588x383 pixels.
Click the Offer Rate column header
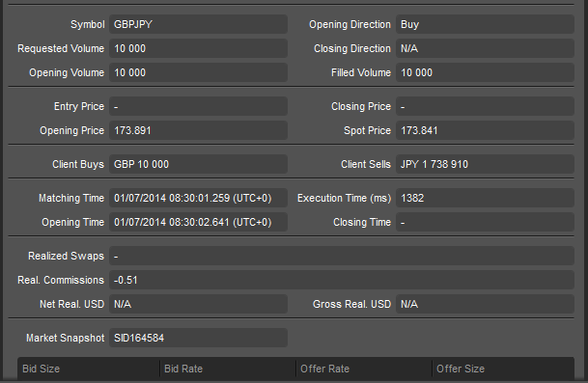point(364,369)
